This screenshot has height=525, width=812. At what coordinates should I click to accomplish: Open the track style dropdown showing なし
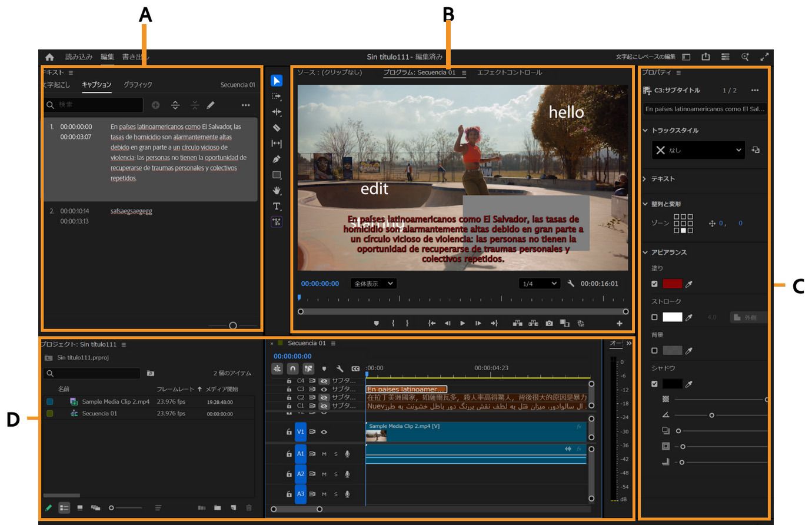coord(697,150)
